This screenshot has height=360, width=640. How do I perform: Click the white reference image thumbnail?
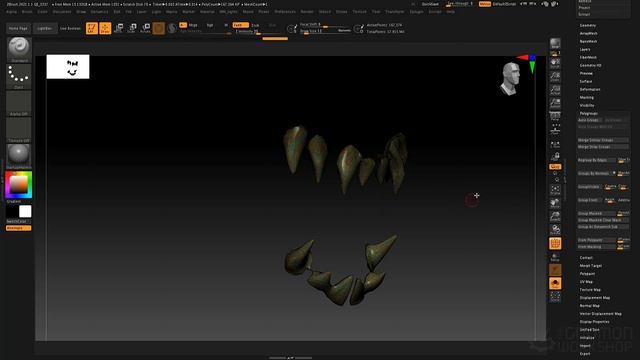pos(68,67)
